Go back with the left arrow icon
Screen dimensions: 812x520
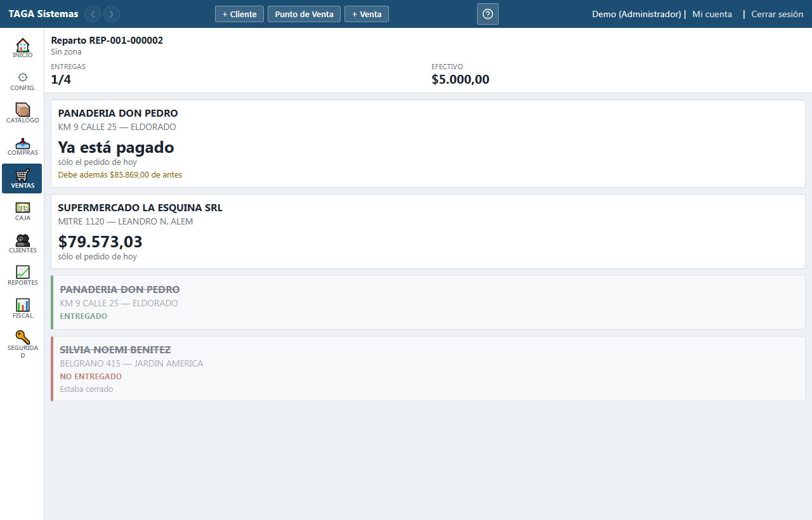(93, 14)
